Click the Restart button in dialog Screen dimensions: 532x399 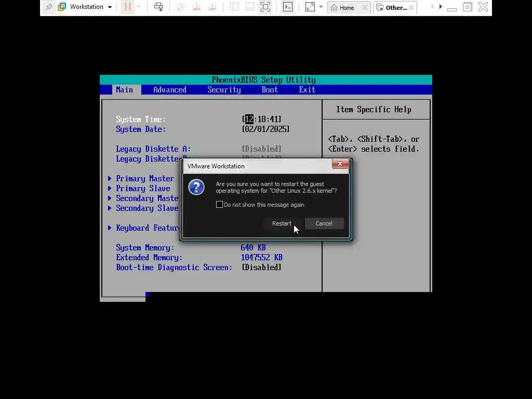[x=282, y=223]
